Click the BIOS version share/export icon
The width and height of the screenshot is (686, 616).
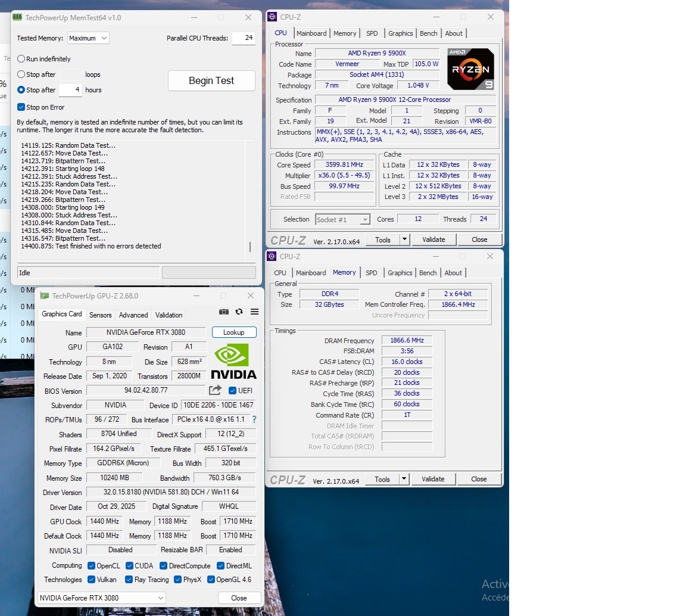(x=215, y=390)
